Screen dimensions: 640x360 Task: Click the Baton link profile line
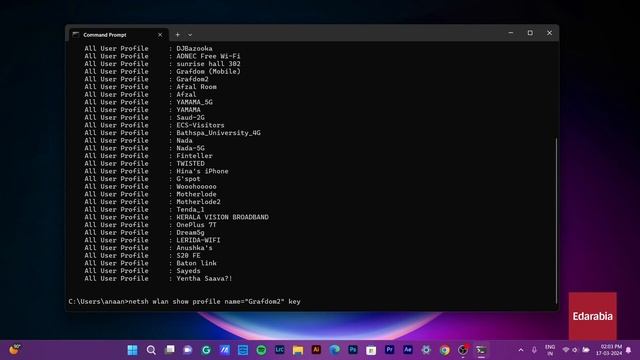pos(151,263)
